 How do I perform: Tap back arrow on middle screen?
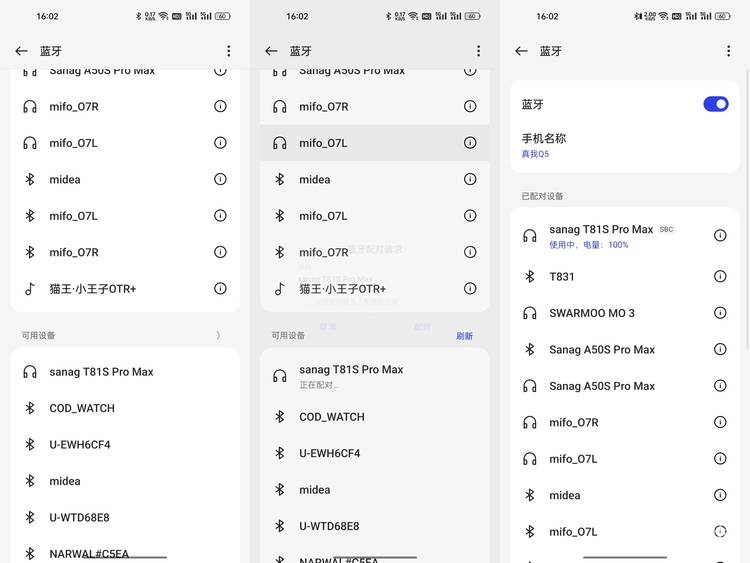click(x=271, y=51)
